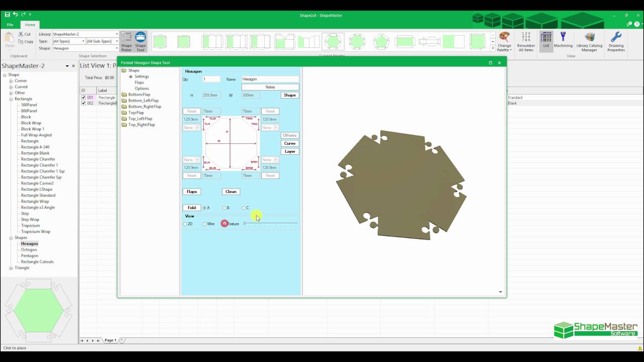Viewport: 644px width, 362px height.
Task: Expand the Curved tree node
Action: (11, 87)
